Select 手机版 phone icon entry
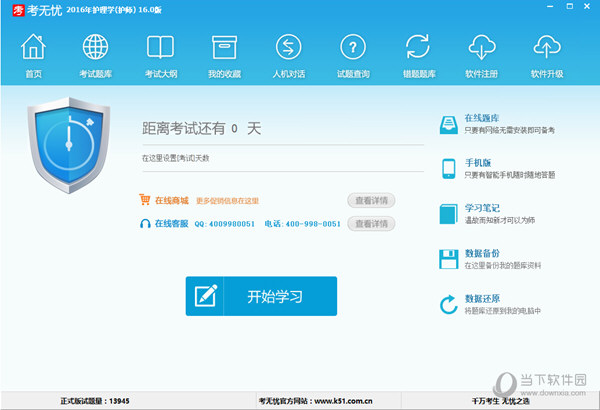 pyautogui.click(x=449, y=168)
